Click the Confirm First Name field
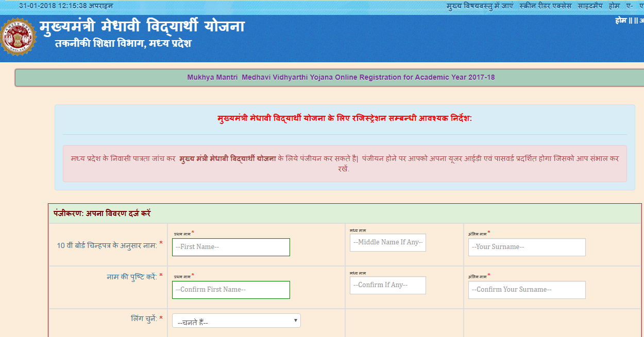Screen dimensions: 644x337 [231, 290]
